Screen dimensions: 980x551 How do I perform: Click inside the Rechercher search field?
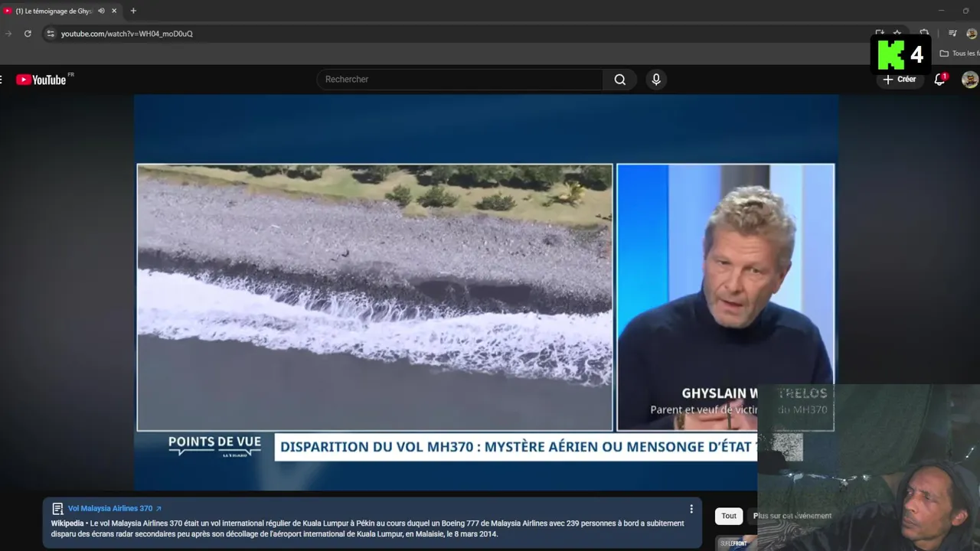pyautogui.click(x=459, y=80)
